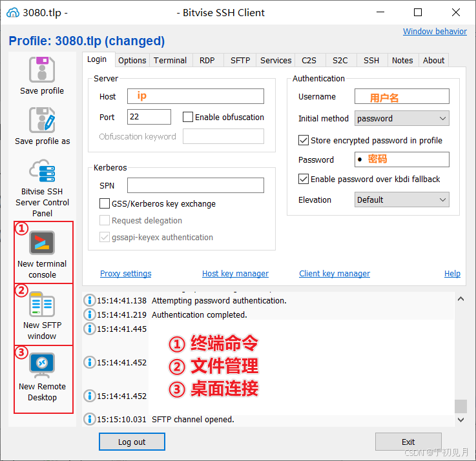The image size is (476, 461).
Task: Click the log scrollbar thumb
Action: pos(460,406)
